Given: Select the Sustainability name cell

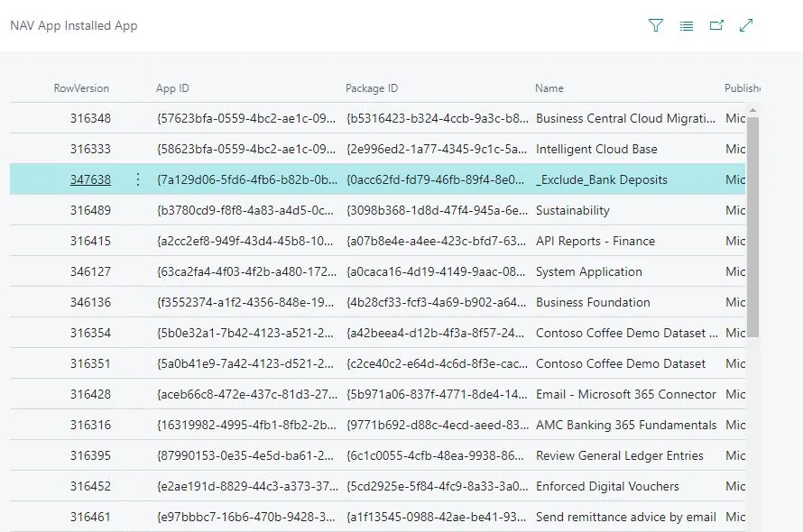Looking at the screenshot, I should coord(573,210).
